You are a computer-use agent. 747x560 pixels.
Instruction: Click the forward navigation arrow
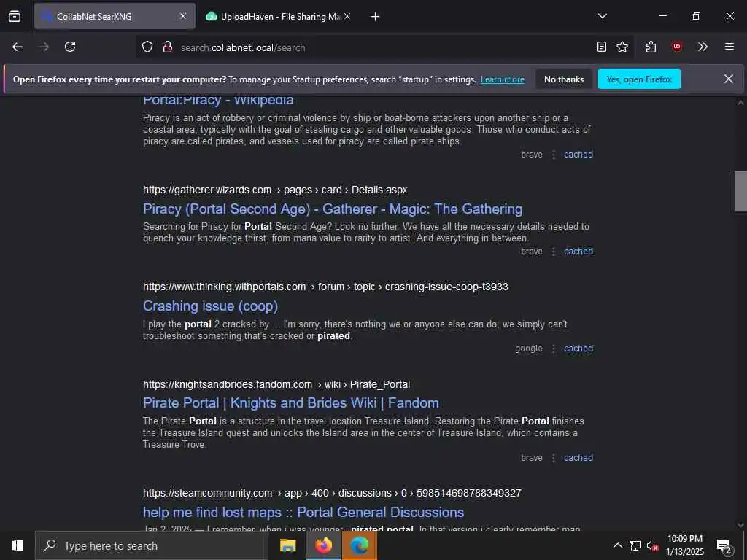point(44,47)
